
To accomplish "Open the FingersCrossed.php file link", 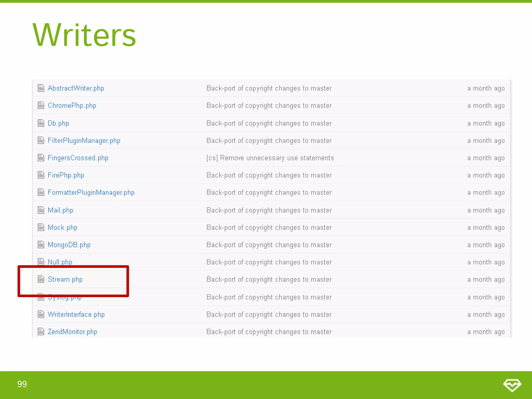I will pos(78,158).
